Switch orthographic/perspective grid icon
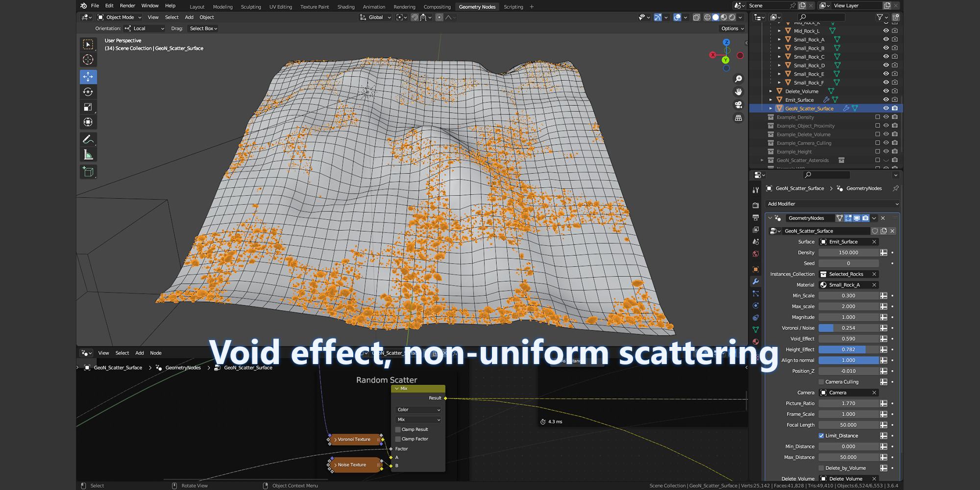The width and height of the screenshot is (980, 490). pos(738,118)
